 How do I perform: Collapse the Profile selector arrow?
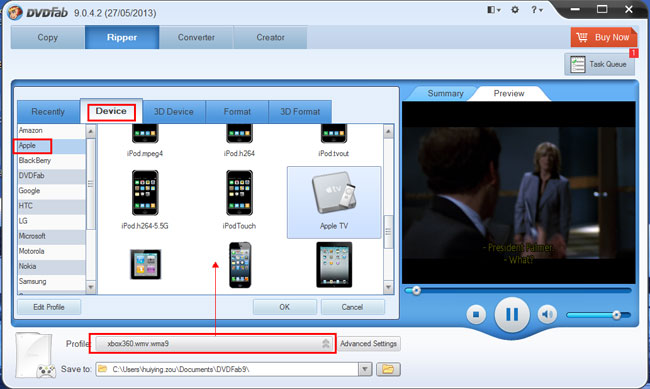point(326,343)
